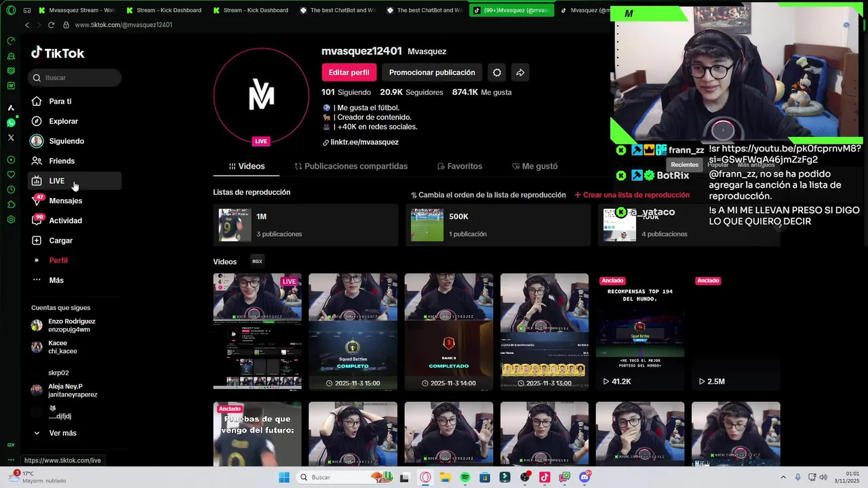Image resolution: width=868 pixels, height=488 pixels.
Task: Open the 20.9K Seguidores list
Action: pyautogui.click(x=412, y=92)
